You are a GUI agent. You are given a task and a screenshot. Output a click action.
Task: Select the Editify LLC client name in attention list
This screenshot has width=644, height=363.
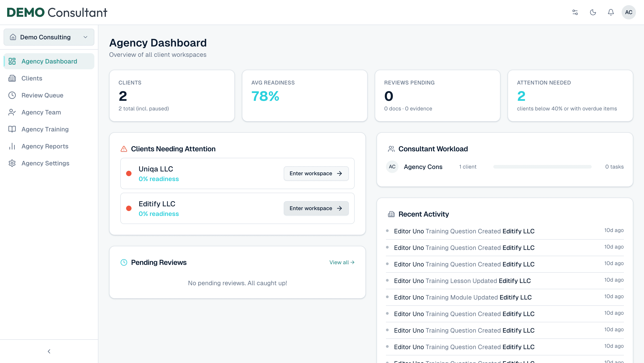(157, 204)
